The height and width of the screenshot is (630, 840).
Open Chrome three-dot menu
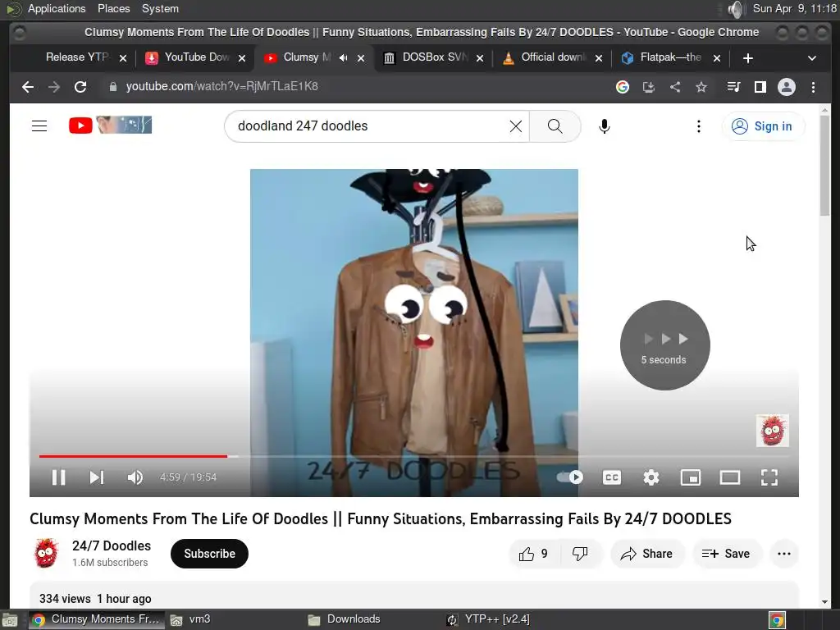tap(813, 87)
